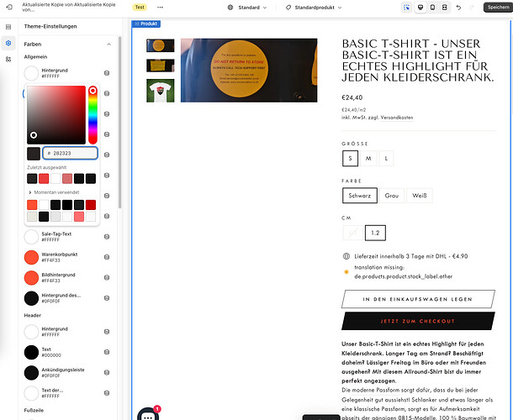Open the chat bubble widget icon
Image resolution: width=513 pixels, height=420 pixels.
tap(148, 414)
